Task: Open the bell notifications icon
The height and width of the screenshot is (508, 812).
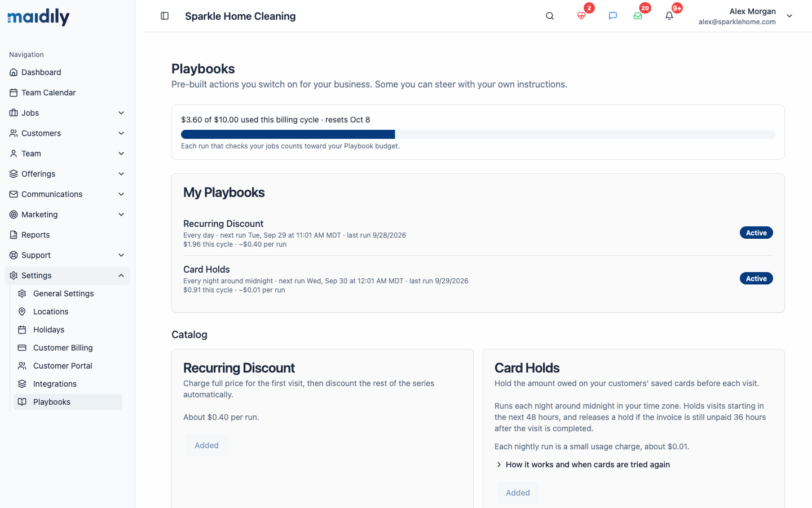Action: pos(669,16)
